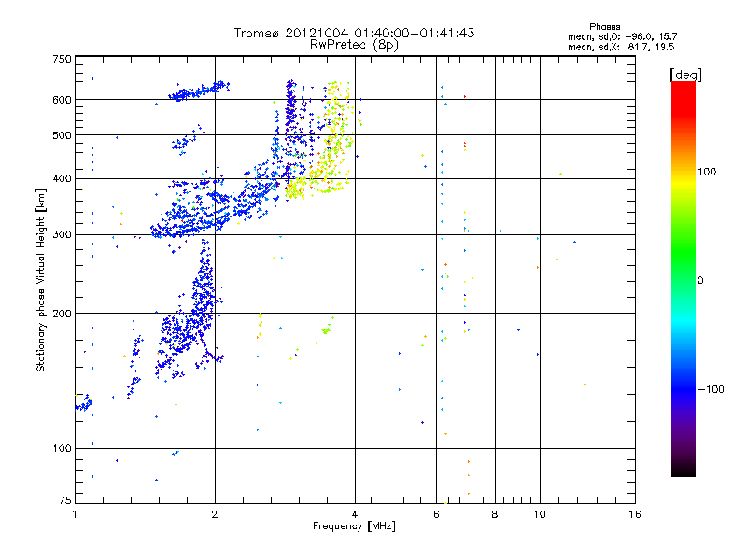This screenshot has height=560, width=747.
Task: Click the '[deg]' colorbar unit label
Action: (685, 75)
